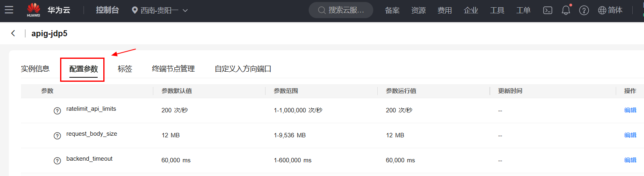Viewport: 644px width, 176px height.
Task: Expand the 西南-贵阳一 region dropdown
Action: pos(160,10)
